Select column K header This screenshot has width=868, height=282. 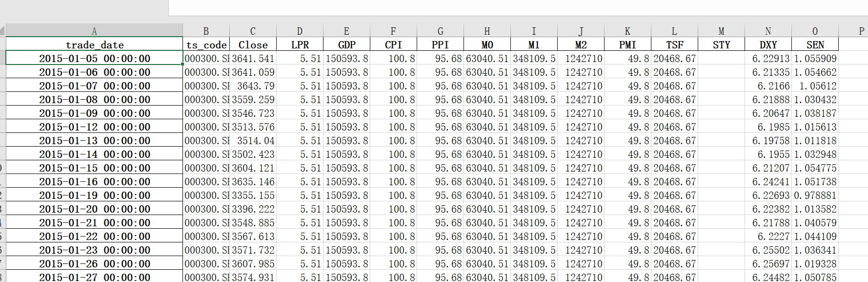(627, 30)
